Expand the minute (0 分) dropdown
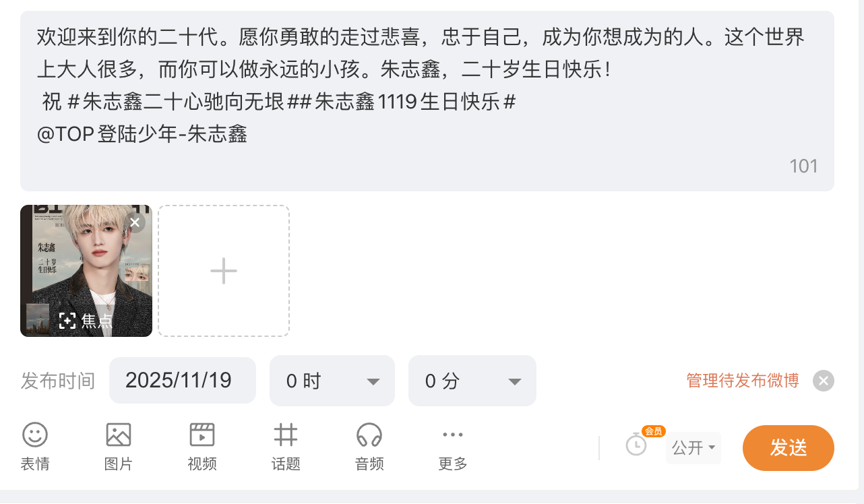 pyautogui.click(x=472, y=381)
